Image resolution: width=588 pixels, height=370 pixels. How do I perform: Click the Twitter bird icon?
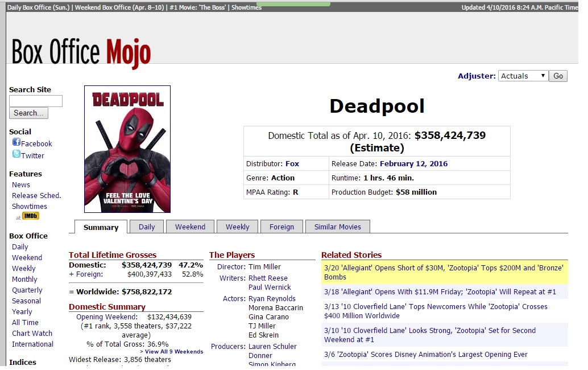tap(16, 154)
